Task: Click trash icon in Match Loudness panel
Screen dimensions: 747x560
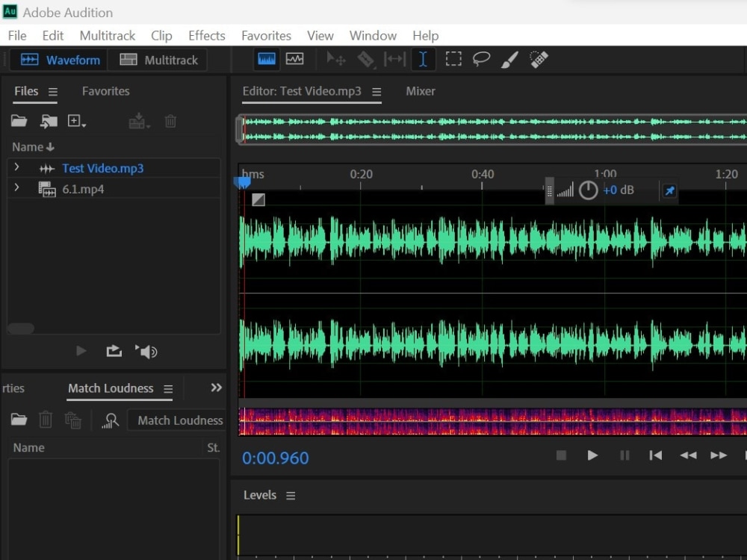Action: 46,420
